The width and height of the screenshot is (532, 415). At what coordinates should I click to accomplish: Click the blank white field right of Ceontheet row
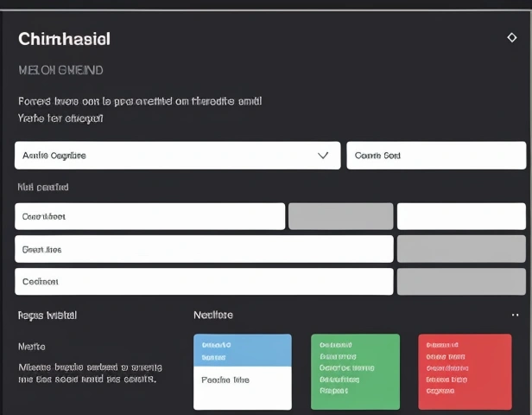(461, 216)
